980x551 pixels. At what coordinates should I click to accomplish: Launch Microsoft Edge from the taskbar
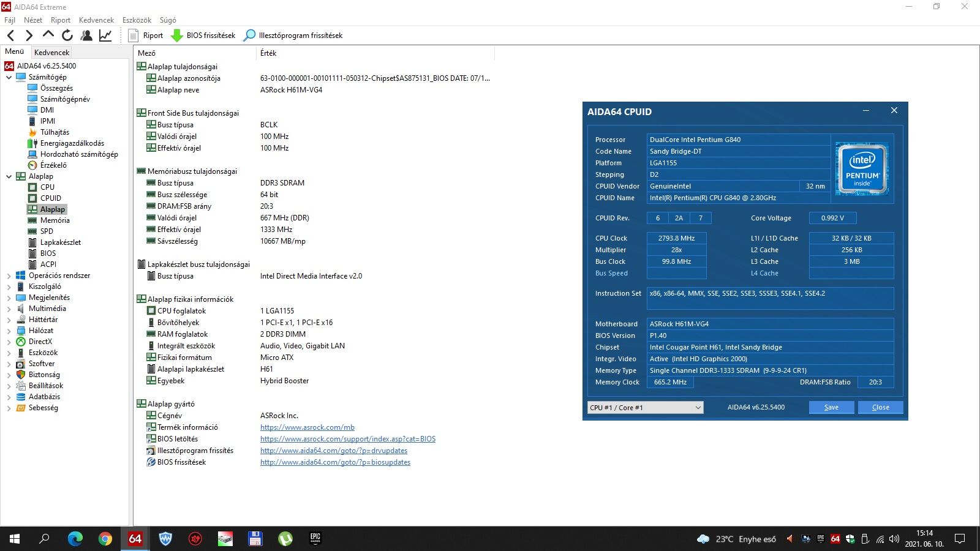[75, 539]
